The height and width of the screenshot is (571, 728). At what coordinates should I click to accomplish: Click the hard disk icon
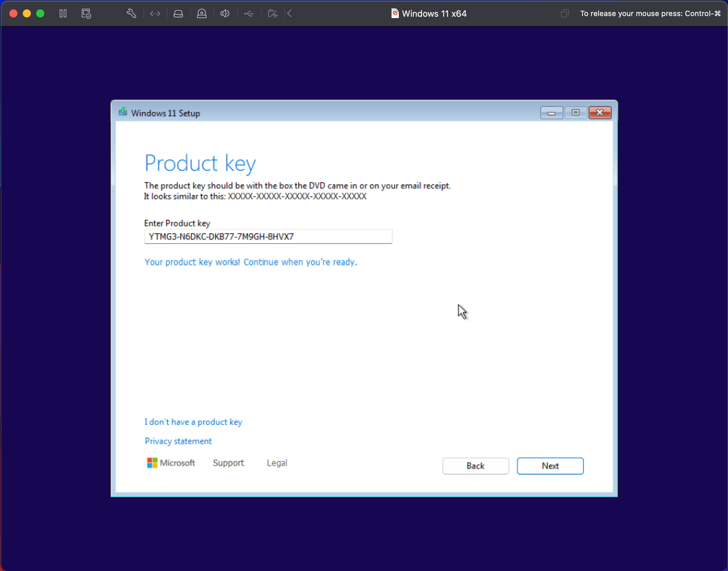[x=178, y=13]
